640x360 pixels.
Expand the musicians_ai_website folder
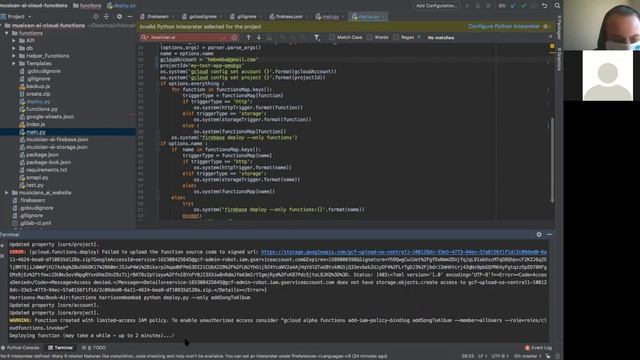(x=6, y=193)
